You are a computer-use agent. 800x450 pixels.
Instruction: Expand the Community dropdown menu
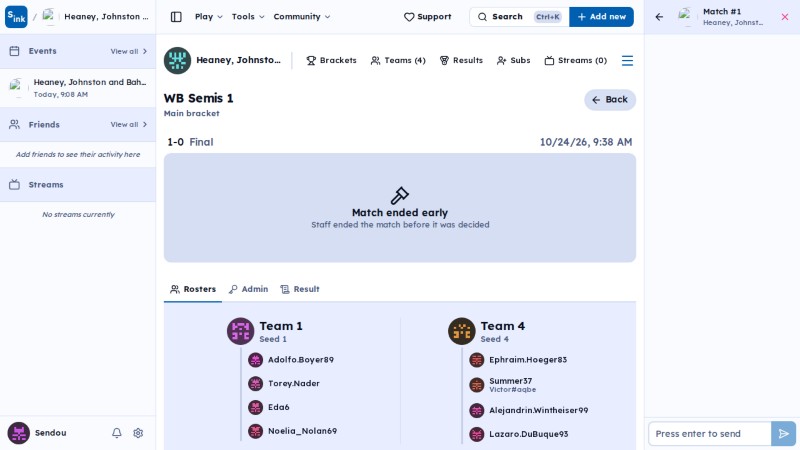302,17
